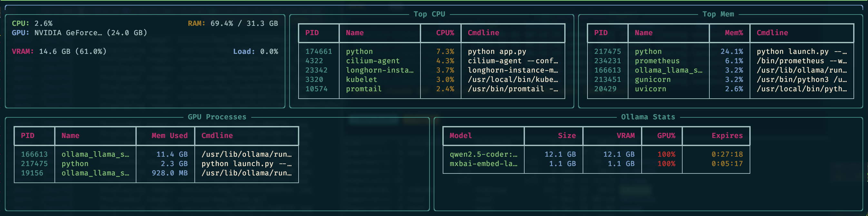Select the VRAM 14.6 GB (61.0%) readout
Viewport: 868px width, 216px height.
click(x=59, y=52)
